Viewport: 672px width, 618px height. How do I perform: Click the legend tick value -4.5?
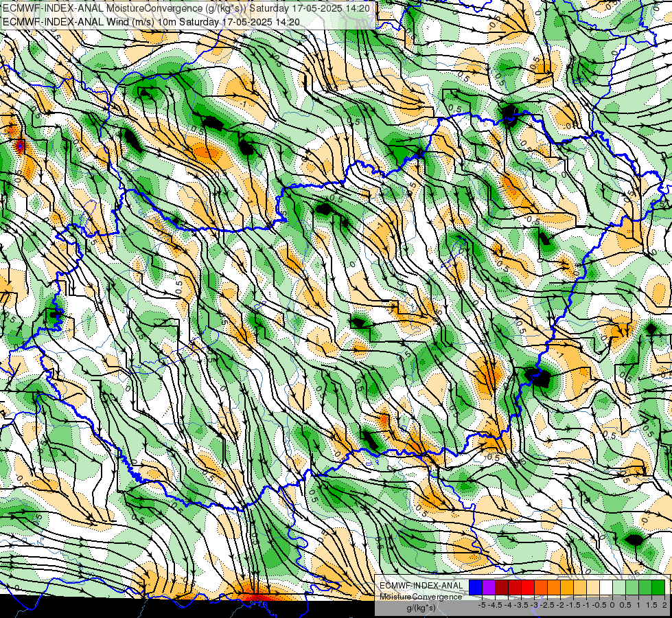click(x=495, y=605)
